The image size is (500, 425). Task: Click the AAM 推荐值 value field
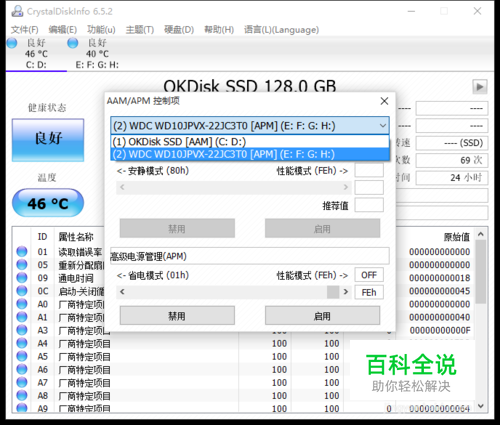(x=369, y=205)
